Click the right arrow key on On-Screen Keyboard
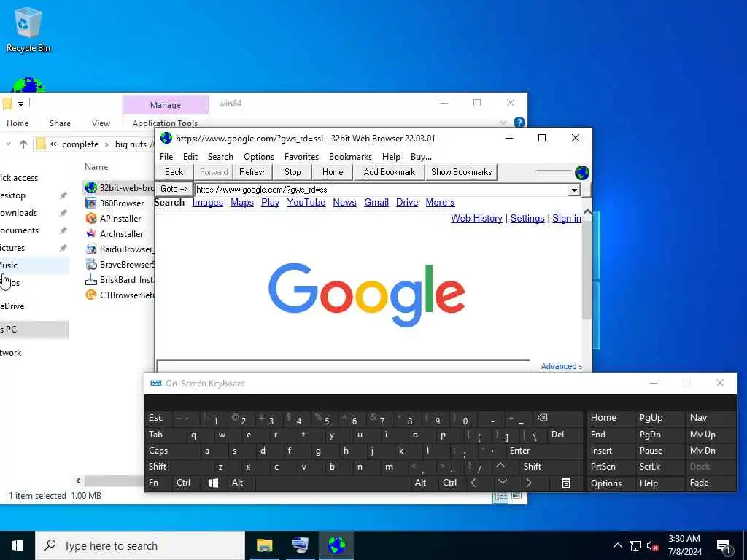Screen dimensions: 747x560 (528, 483)
